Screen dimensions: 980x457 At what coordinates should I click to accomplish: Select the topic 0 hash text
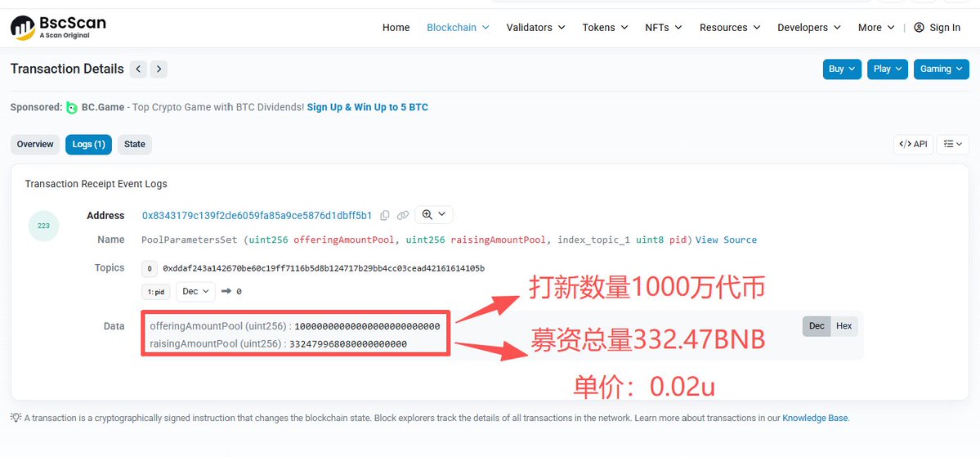tap(324, 268)
